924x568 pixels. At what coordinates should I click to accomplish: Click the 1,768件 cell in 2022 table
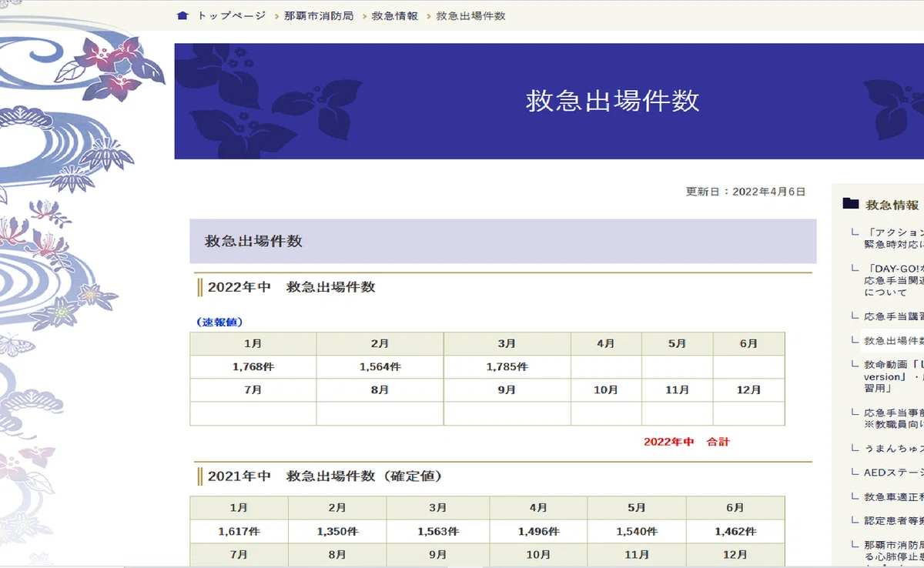pos(253,367)
